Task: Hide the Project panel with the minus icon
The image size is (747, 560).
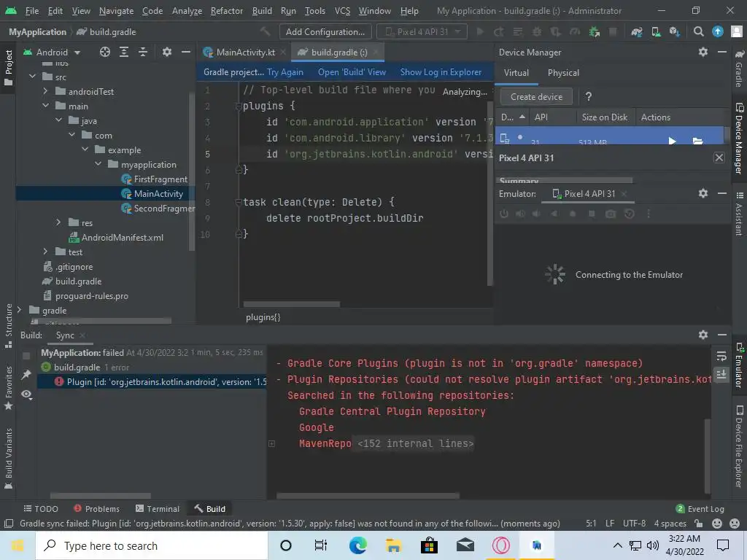Action: coord(186,52)
